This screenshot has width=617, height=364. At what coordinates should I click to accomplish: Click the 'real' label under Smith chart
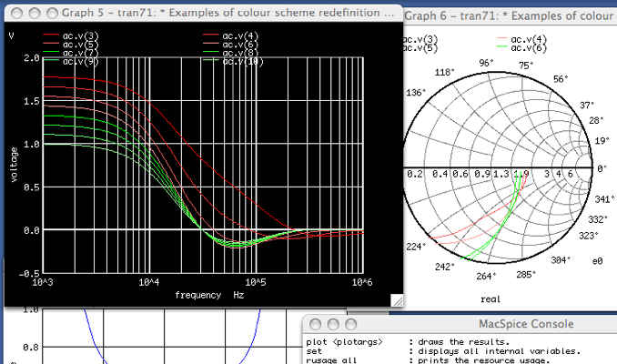tap(491, 299)
